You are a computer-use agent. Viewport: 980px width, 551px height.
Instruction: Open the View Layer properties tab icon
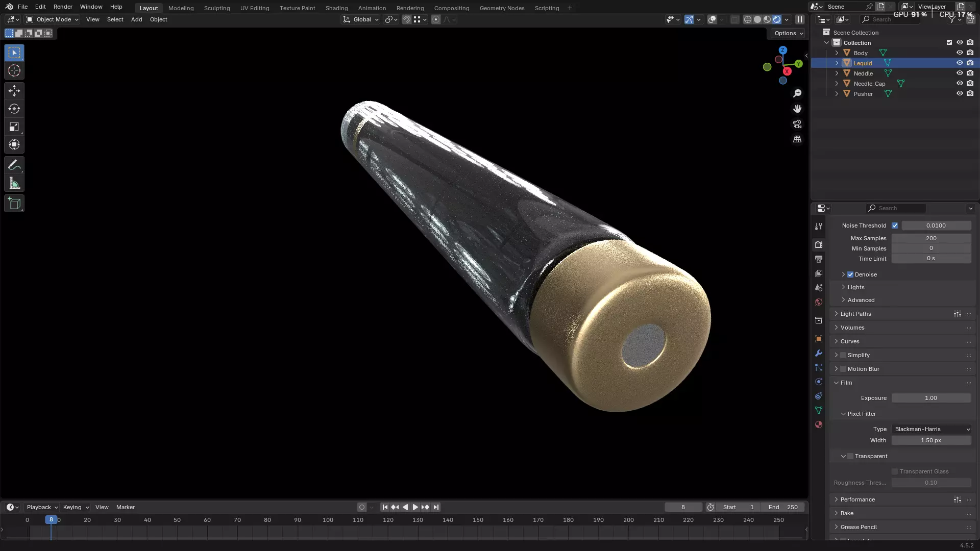click(819, 273)
